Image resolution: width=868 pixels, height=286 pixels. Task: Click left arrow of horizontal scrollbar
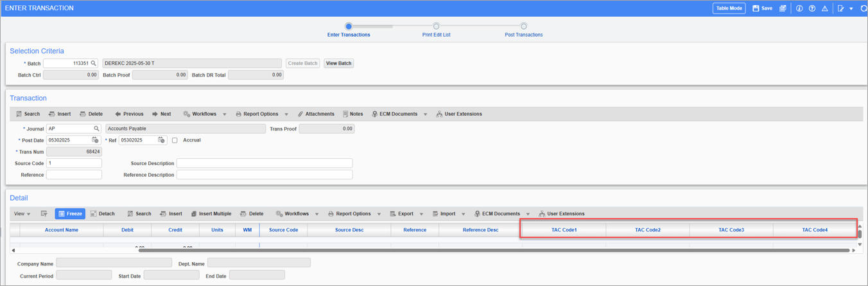click(13, 251)
